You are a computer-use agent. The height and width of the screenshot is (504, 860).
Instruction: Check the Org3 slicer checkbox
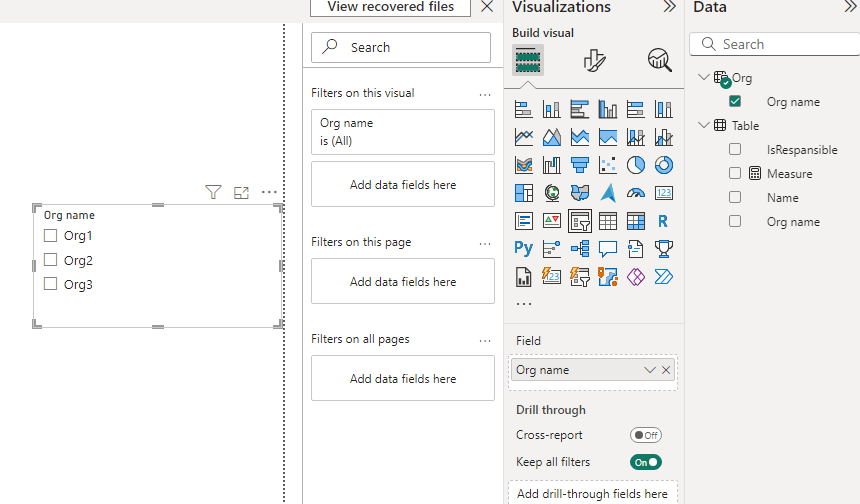(x=50, y=284)
